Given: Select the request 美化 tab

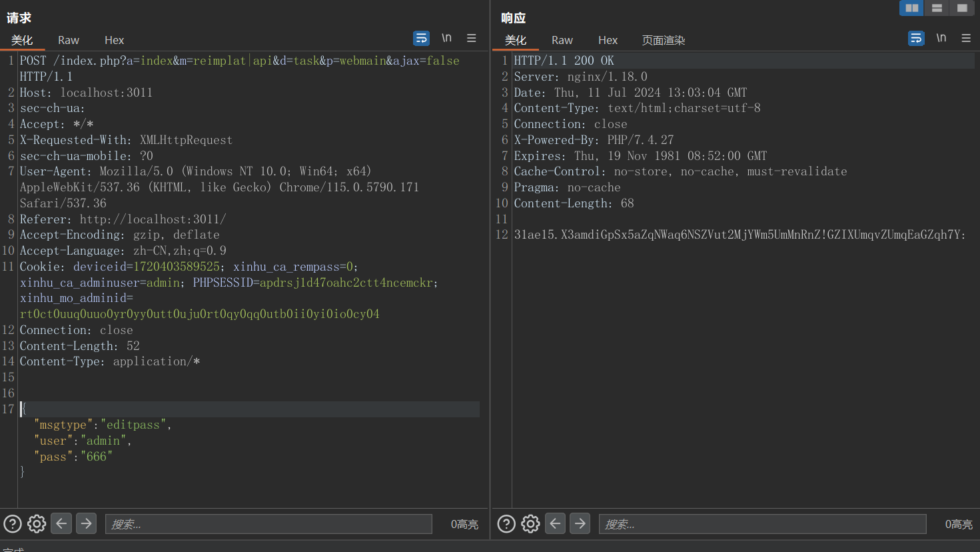Looking at the screenshot, I should click(22, 40).
